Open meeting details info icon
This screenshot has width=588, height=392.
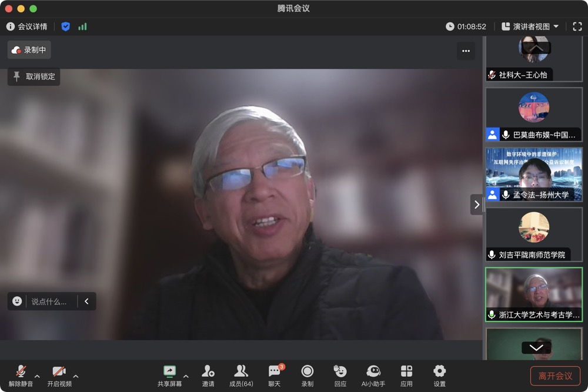pyautogui.click(x=11, y=26)
